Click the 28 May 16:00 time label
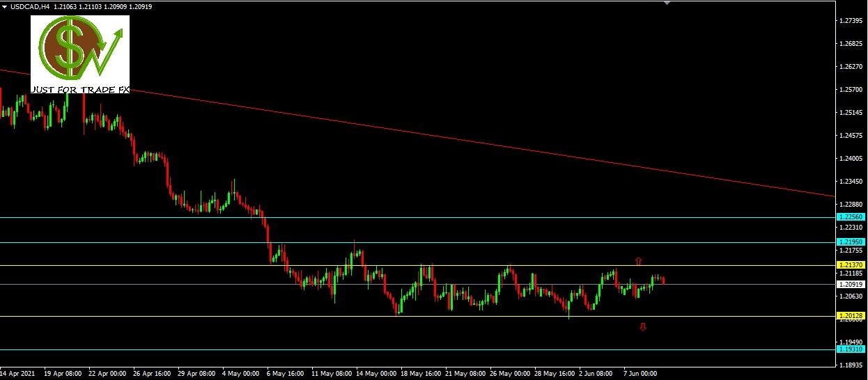Viewport: 868px width, 380px height. (x=555, y=374)
